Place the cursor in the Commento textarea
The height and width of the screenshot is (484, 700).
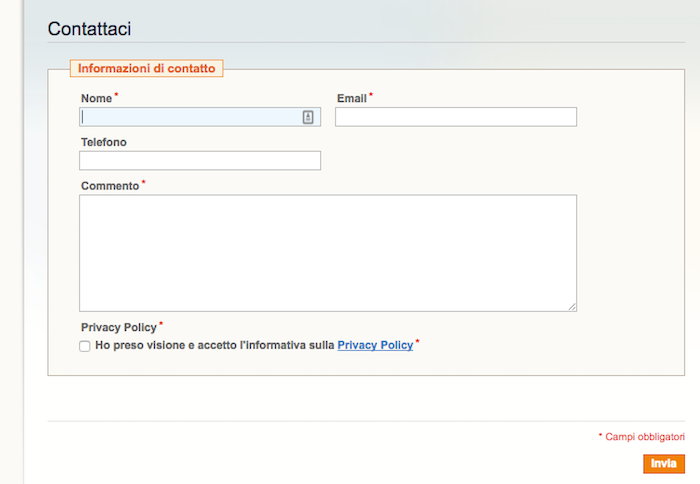click(328, 253)
